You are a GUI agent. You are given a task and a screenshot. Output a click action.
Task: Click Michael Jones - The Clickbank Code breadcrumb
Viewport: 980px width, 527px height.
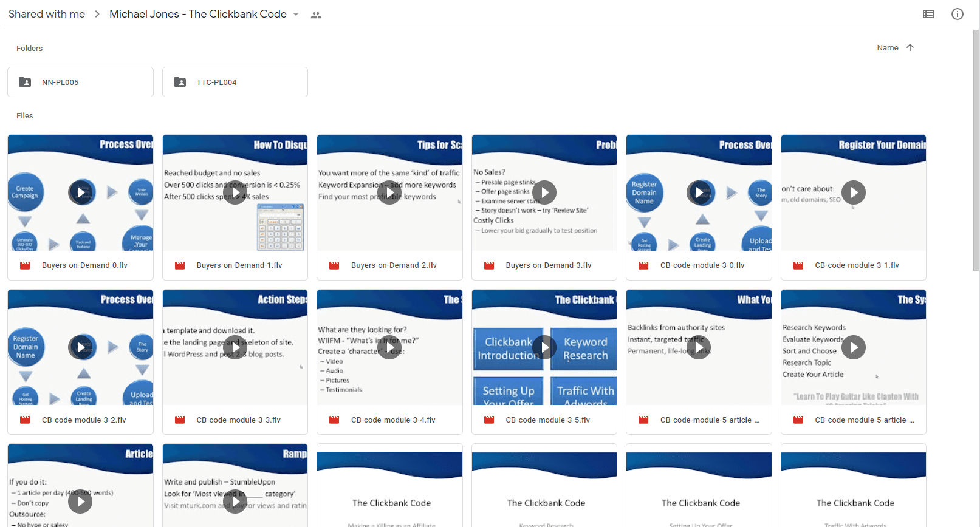pos(198,14)
